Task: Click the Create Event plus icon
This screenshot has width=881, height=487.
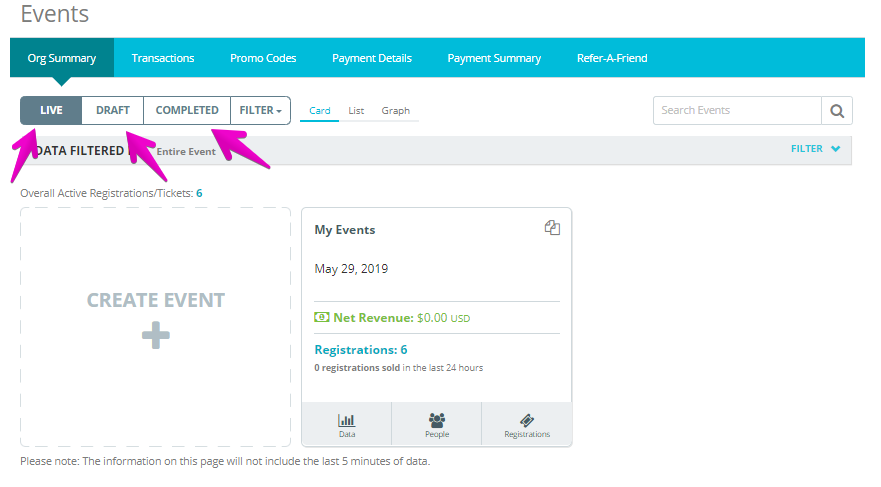Action: [156, 335]
